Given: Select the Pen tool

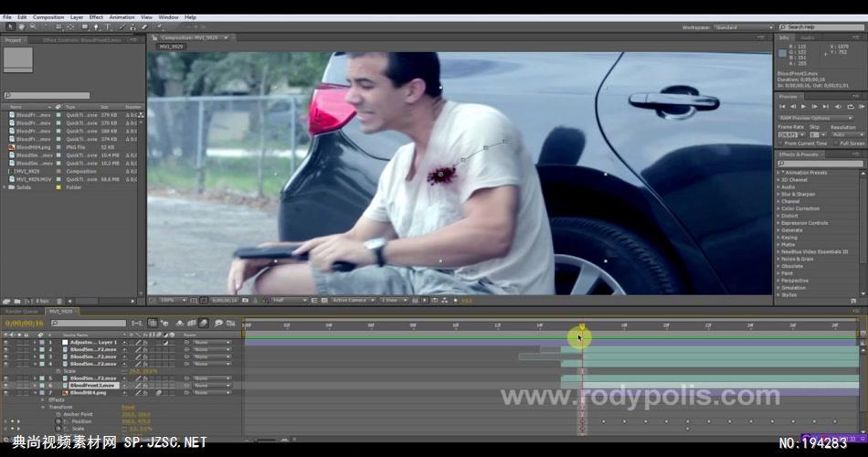Looking at the screenshot, I should (96, 27).
